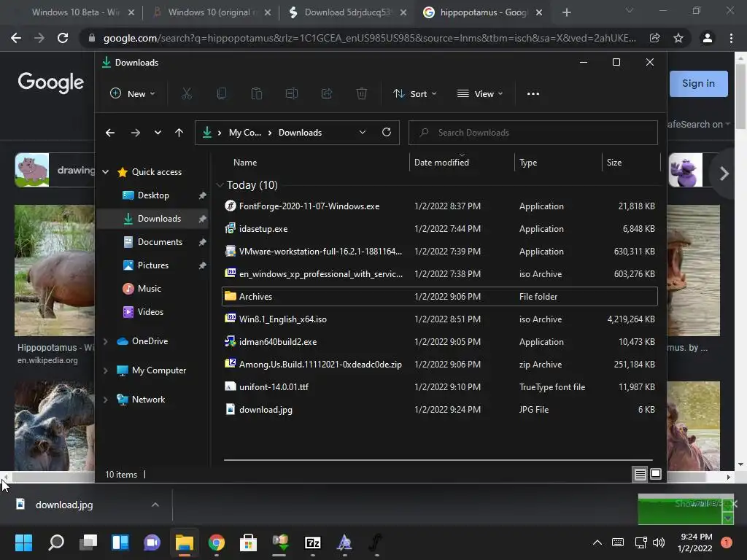Open the Widgets icon on the taskbar

pos(120,542)
